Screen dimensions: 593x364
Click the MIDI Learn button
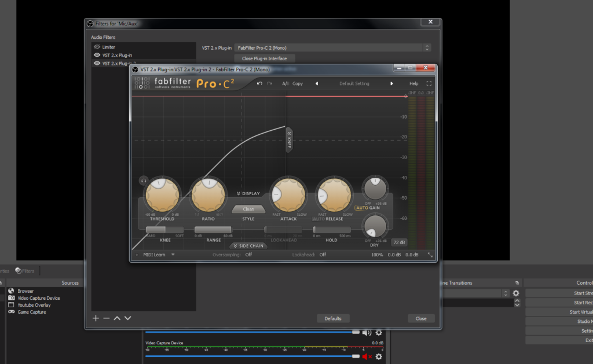point(154,255)
